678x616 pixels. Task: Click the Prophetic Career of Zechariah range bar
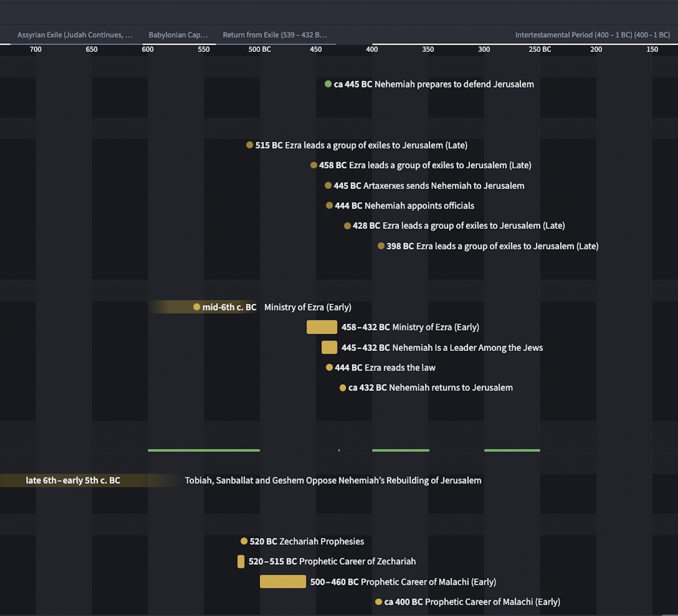pyautogui.click(x=241, y=561)
